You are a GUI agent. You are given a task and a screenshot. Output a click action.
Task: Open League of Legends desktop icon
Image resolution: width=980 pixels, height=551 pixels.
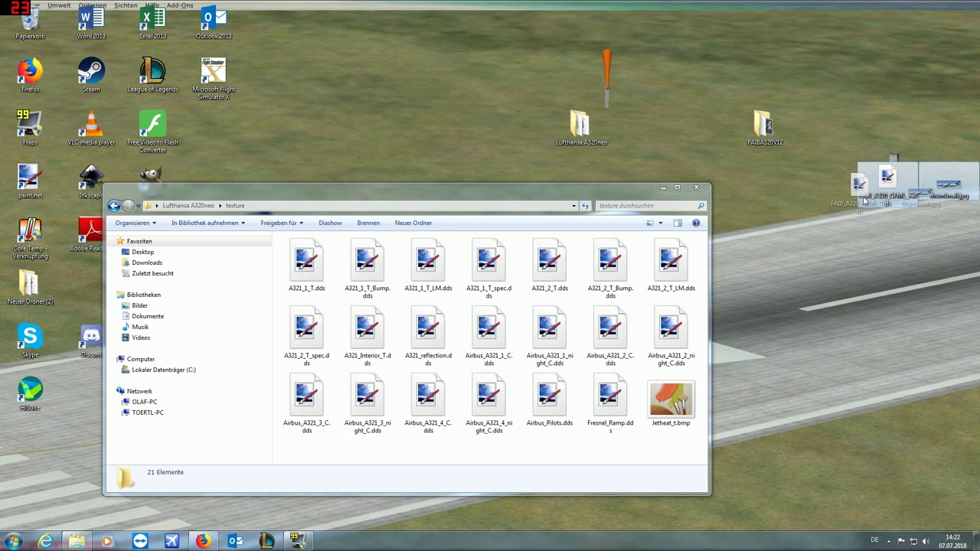click(x=152, y=75)
